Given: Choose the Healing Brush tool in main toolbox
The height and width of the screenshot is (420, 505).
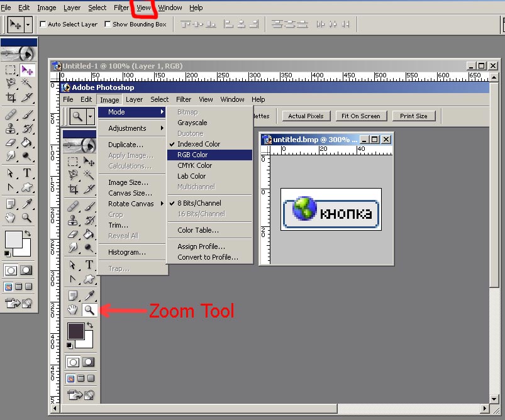Looking at the screenshot, I should click(x=10, y=114).
